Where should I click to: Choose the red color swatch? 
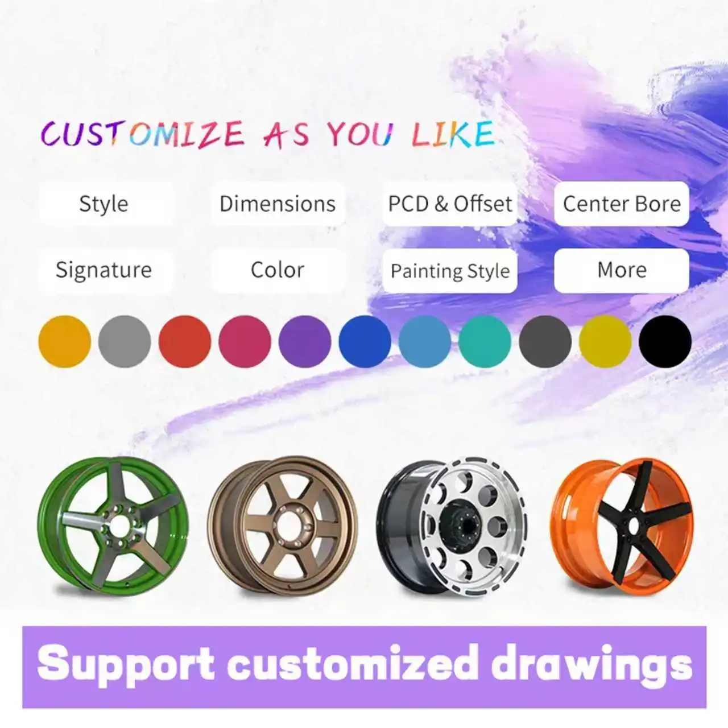(185, 341)
